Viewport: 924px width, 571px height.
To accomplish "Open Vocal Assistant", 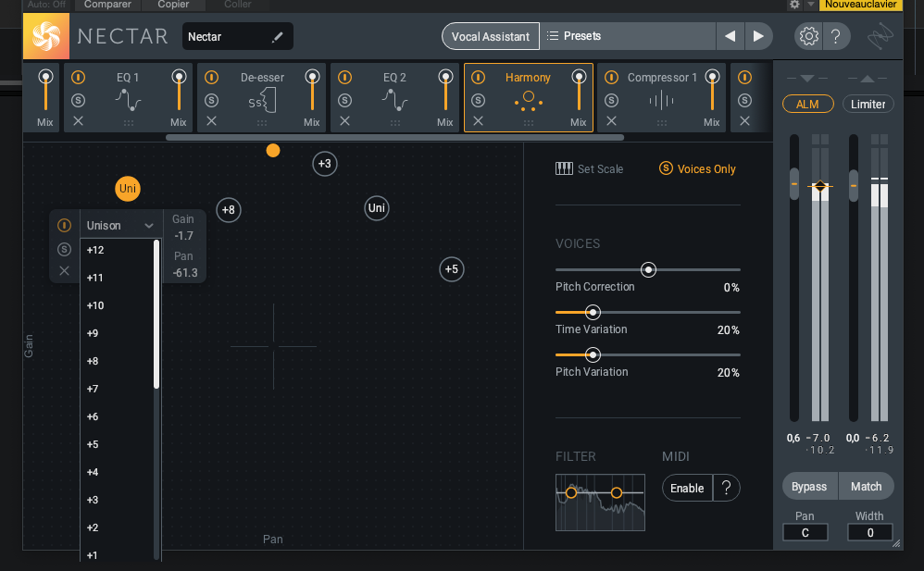I will click(490, 35).
